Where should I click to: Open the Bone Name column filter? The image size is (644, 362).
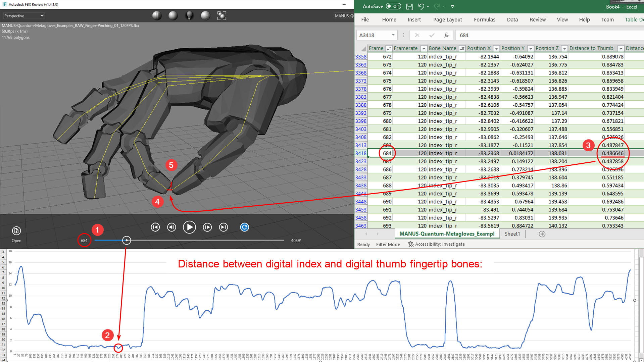pos(462,48)
